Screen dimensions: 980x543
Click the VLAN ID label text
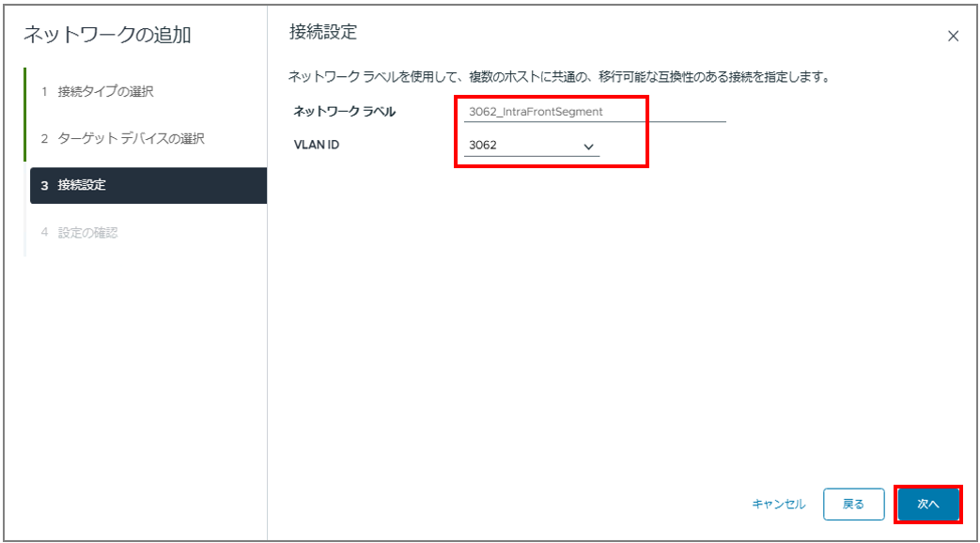coord(317,145)
